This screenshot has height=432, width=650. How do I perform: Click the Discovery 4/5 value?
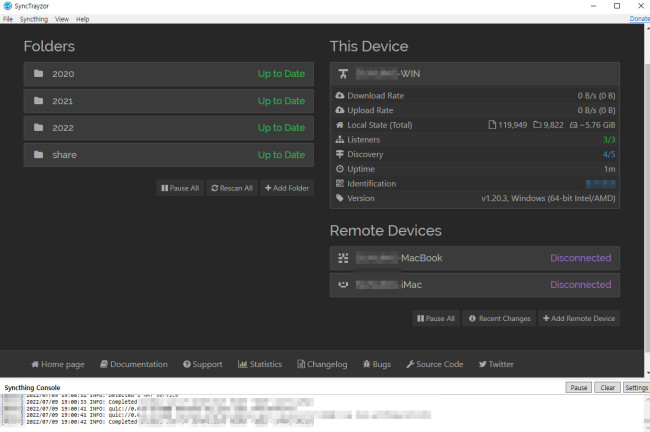(x=609, y=154)
